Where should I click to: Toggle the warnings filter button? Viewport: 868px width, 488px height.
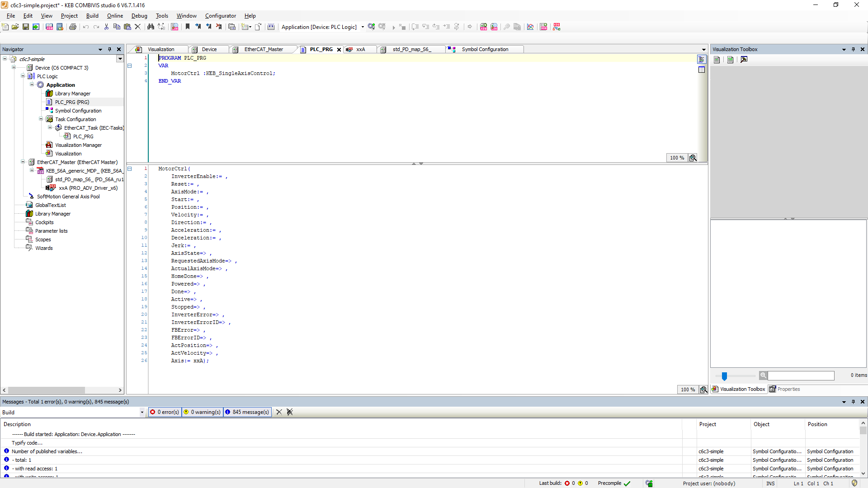[202, 412]
